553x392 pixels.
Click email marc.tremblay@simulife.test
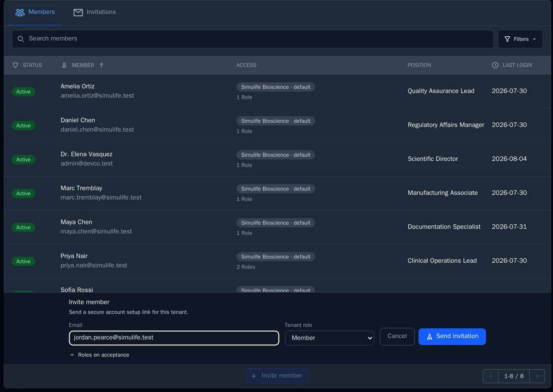point(101,197)
